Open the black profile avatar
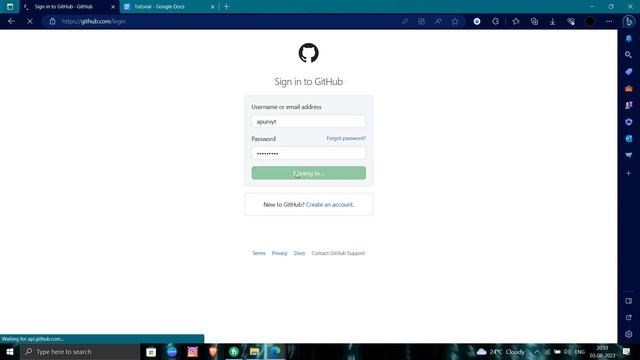The height and width of the screenshot is (360, 640). tap(590, 21)
